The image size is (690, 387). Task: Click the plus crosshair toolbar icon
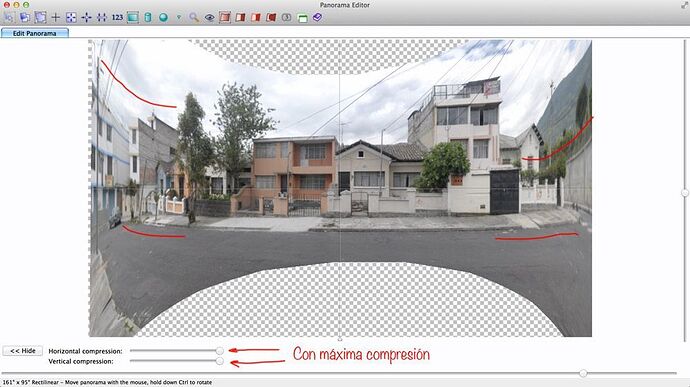(55, 18)
